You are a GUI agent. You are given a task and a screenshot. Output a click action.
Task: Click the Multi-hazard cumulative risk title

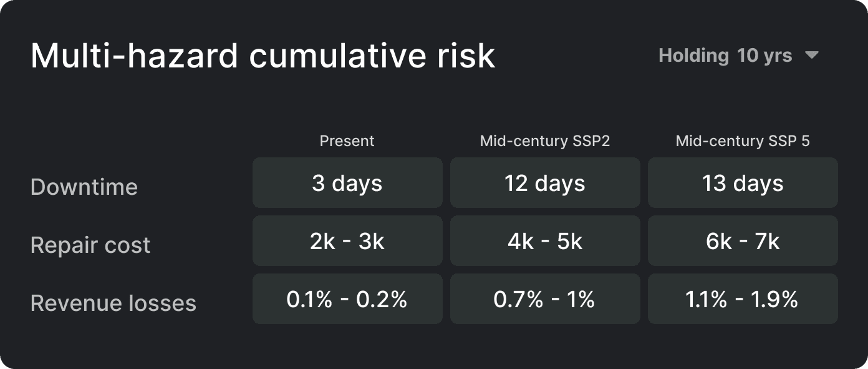pyautogui.click(x=263, y=56)
